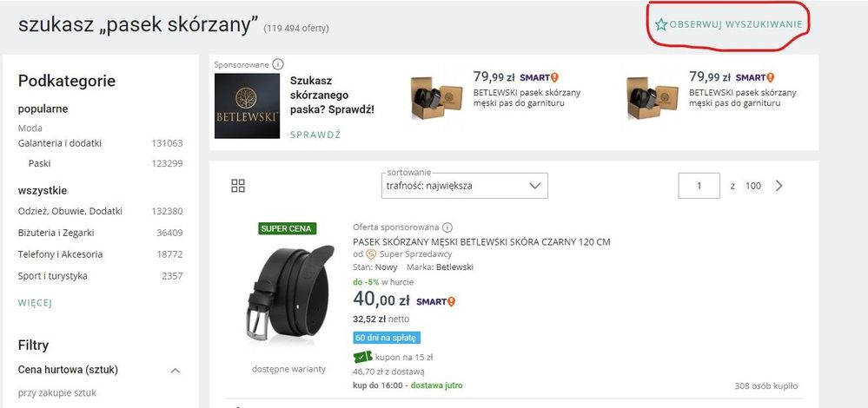Expand subcategories with WIĘCEJ
This screenshot has width=868, height=408.
click(35, 303)
